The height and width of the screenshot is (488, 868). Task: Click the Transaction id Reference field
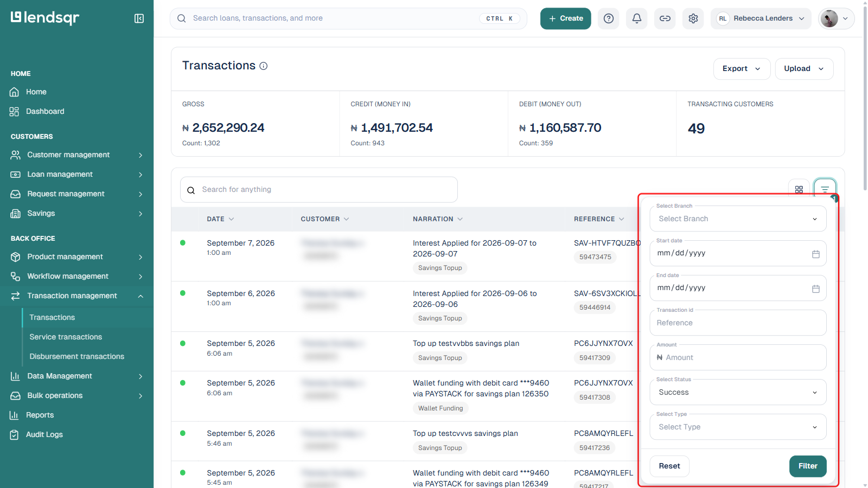pos(738,323)
